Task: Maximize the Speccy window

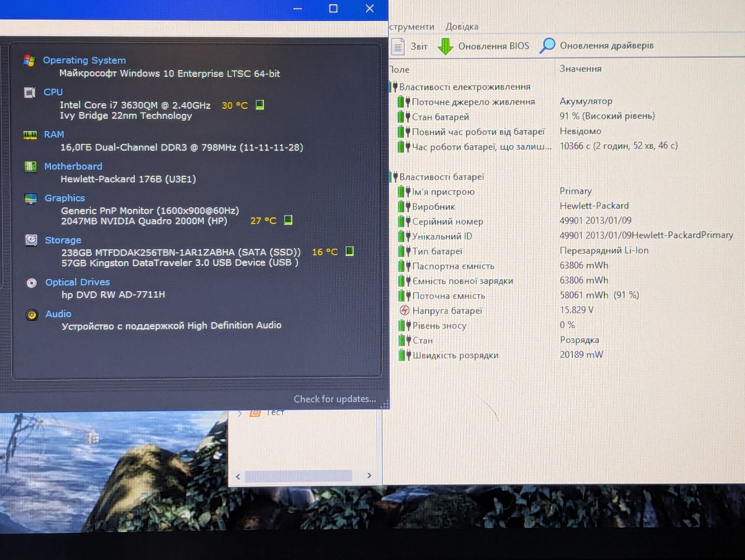Action: (x=334, y=9)
